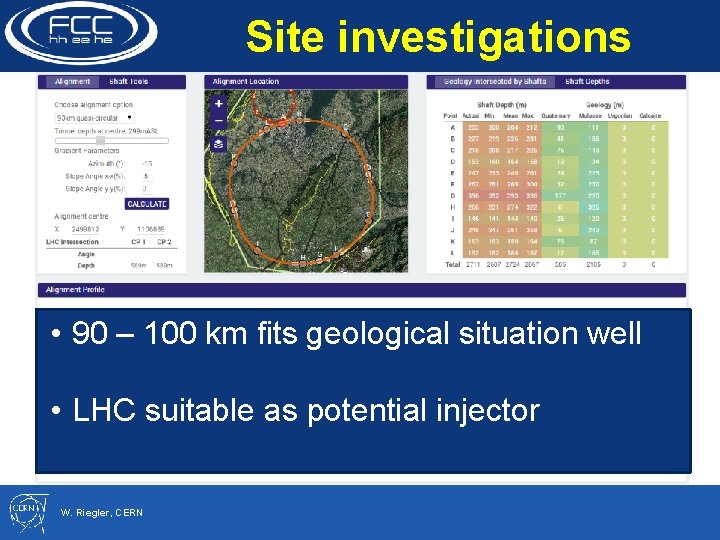
Task: Click point A row label in table
Action: tap(453, 127)
